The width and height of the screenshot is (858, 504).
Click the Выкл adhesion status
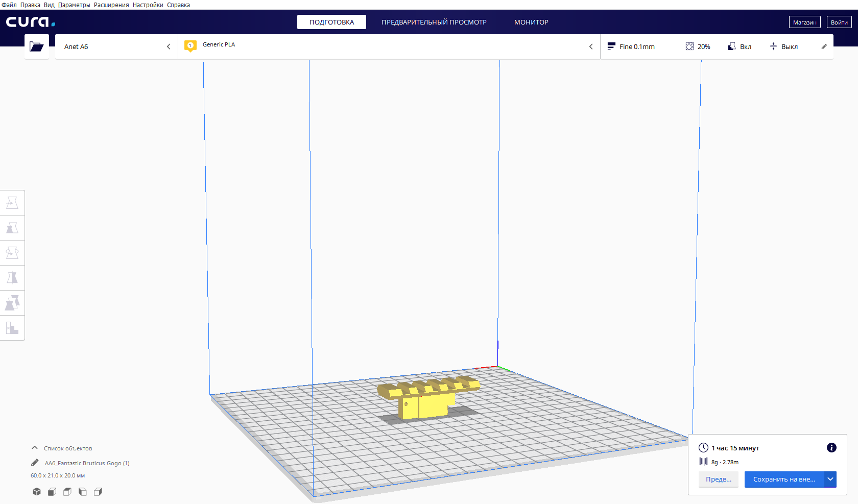tap(790, 46)
